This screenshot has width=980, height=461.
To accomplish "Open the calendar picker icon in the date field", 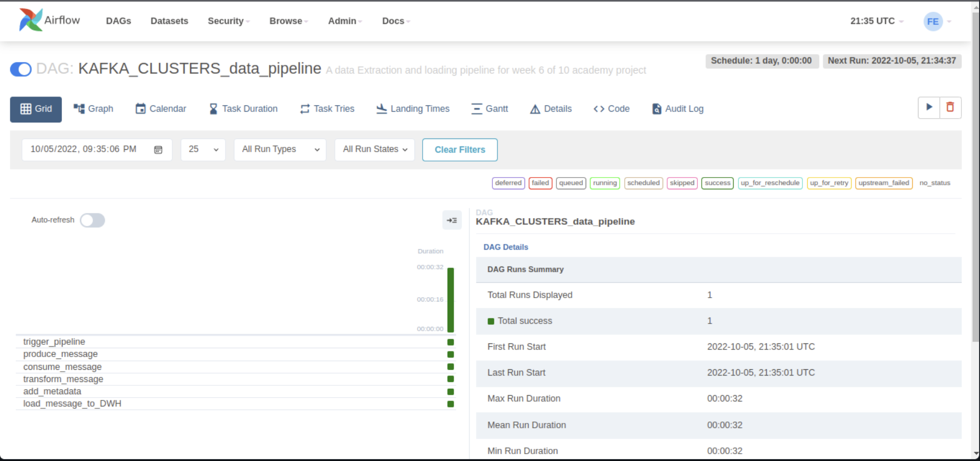I will [x=158, y=150].
